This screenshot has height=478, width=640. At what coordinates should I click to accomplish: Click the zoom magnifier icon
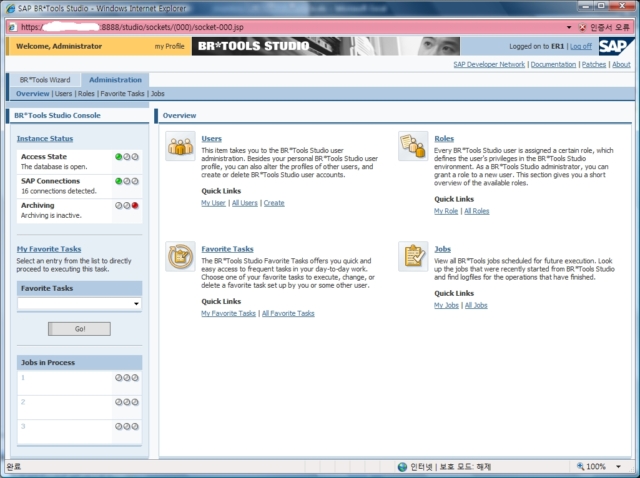tap(580, 466)
